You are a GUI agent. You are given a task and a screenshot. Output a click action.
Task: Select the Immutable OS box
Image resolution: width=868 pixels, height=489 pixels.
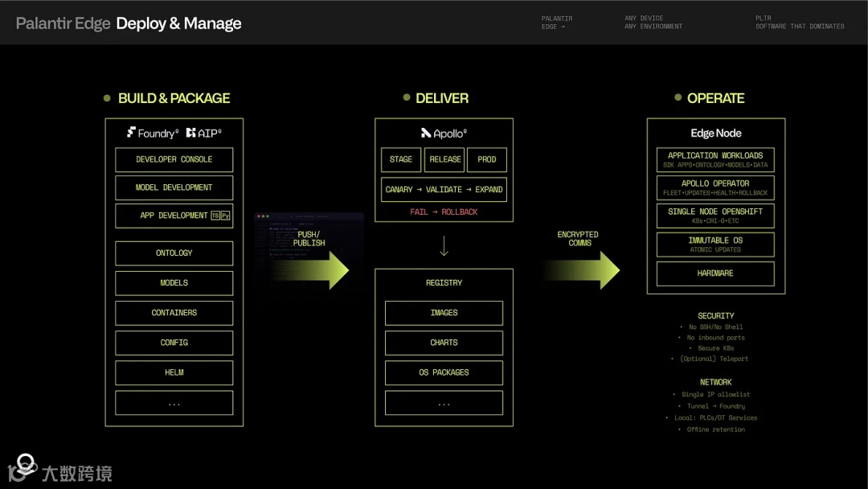715,244
